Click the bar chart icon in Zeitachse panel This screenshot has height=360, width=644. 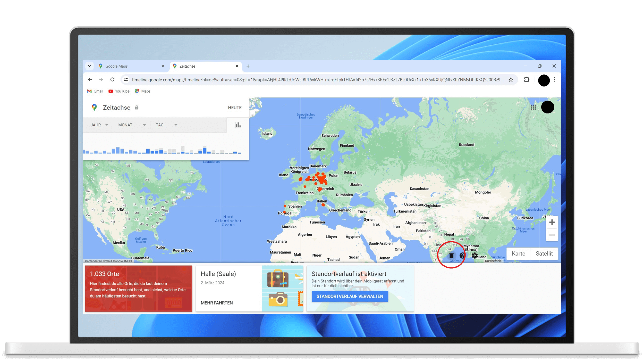pyautogui.click(x=238, y=125)
